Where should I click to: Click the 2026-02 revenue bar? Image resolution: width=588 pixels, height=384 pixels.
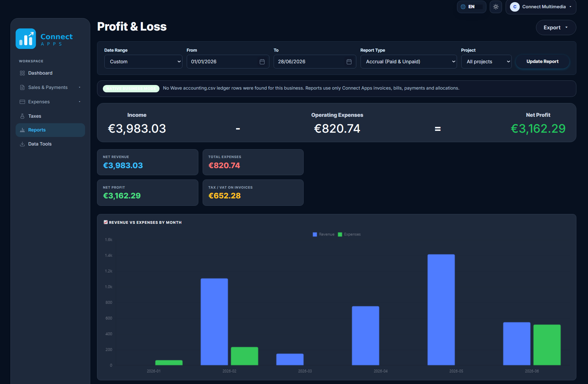(x=214, y=322)
